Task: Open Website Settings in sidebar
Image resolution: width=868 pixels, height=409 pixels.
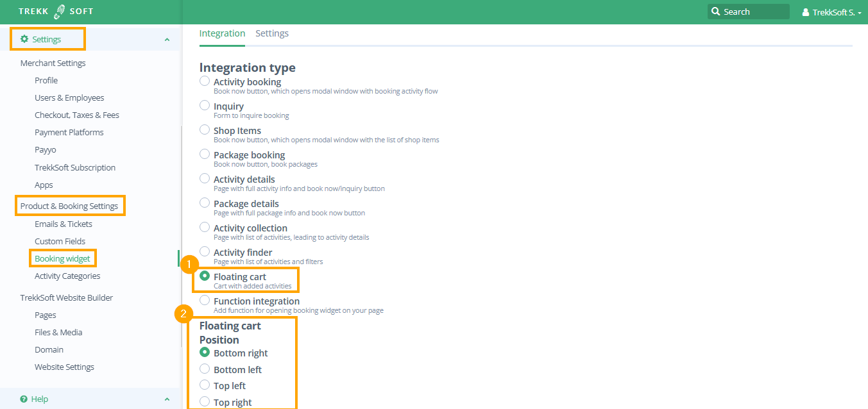Action: tap(64, 367)
